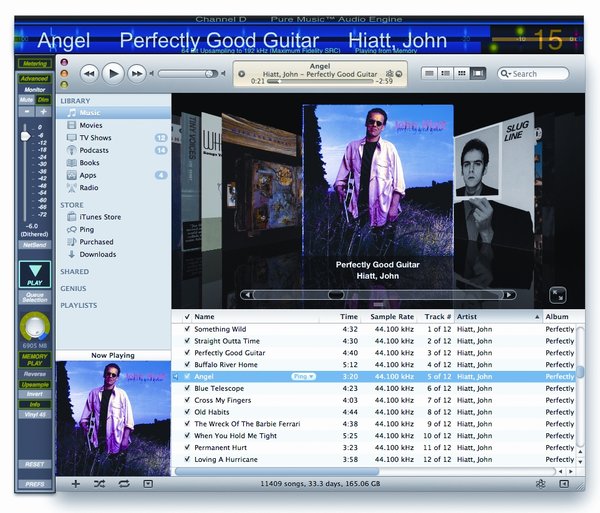Image resolution: width=600 pixels, height=513 pixels.
Task: Select Music in the Library sidebar
Action: click(113, 112)
